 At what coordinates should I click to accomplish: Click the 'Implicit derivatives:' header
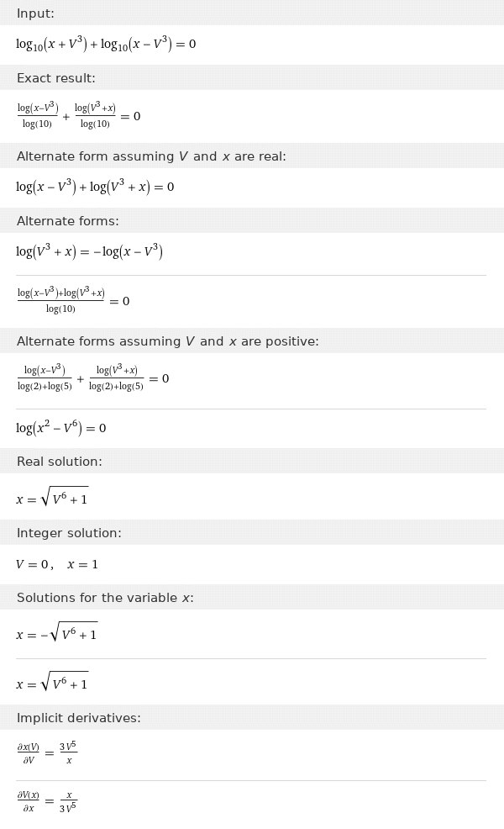pos(79,718)
